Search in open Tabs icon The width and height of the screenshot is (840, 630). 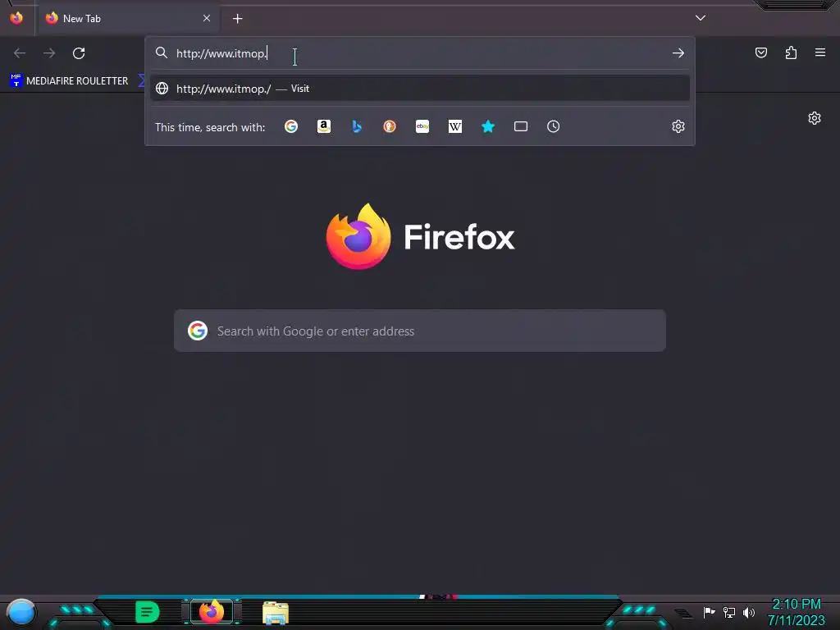click(x=521, y=126)
